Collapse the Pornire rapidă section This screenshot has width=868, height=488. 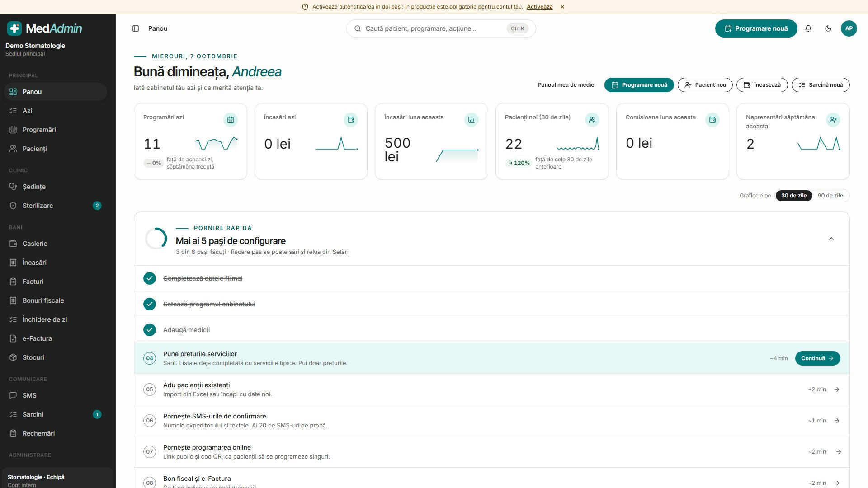click(x=831, y=239)
